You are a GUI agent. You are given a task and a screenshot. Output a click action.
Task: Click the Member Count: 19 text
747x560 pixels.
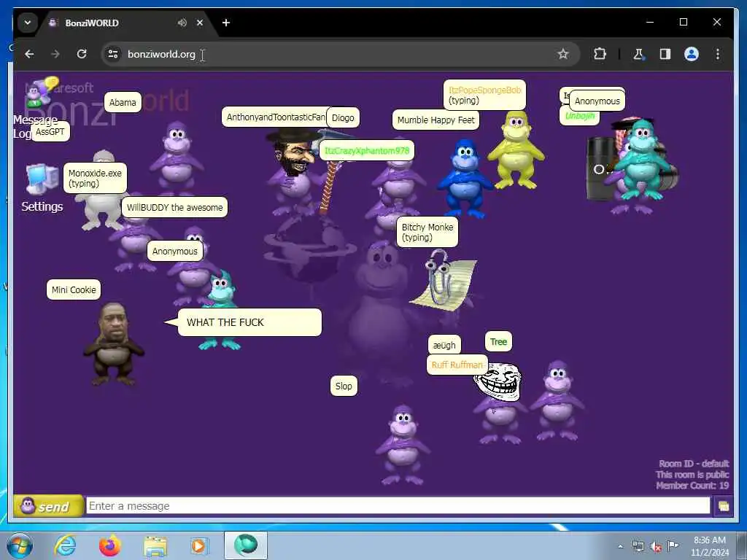(692, 486)
